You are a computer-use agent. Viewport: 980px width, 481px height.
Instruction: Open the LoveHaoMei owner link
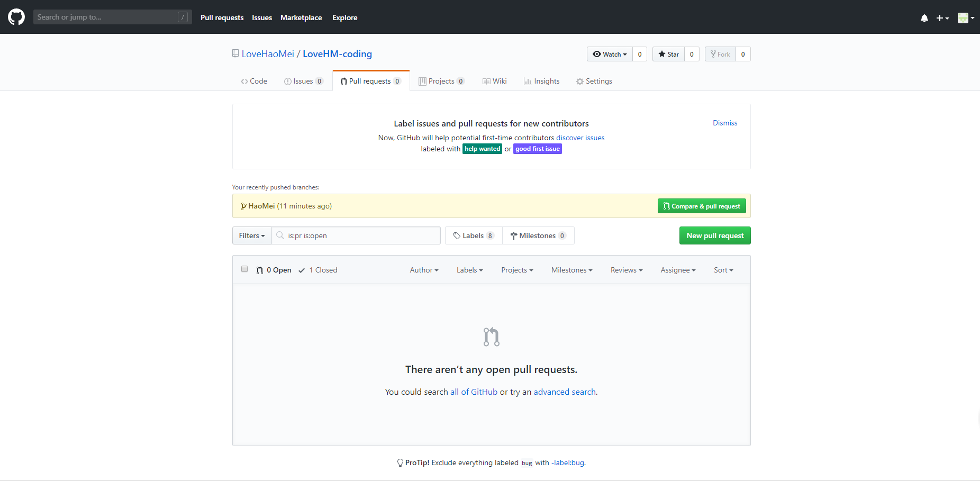[268, 54]
